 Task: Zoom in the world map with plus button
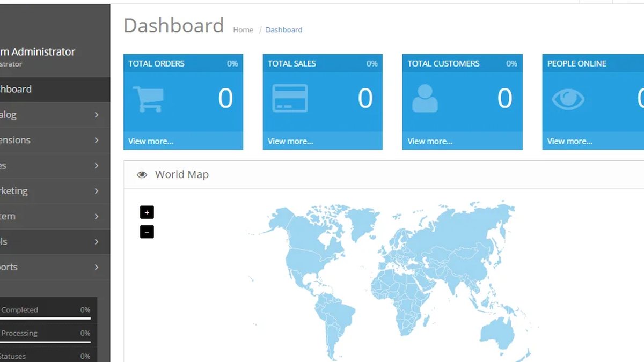click(x=147, y=212)
